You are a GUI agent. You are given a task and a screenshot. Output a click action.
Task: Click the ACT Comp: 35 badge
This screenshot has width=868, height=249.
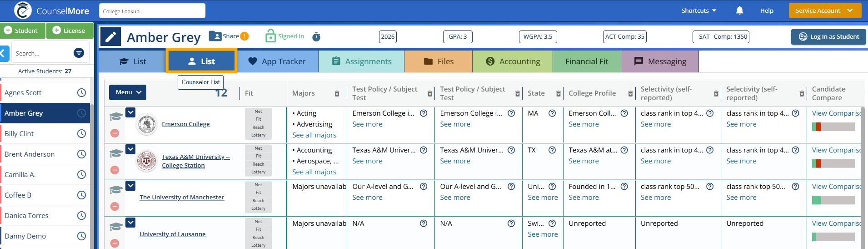click(625, 37)
